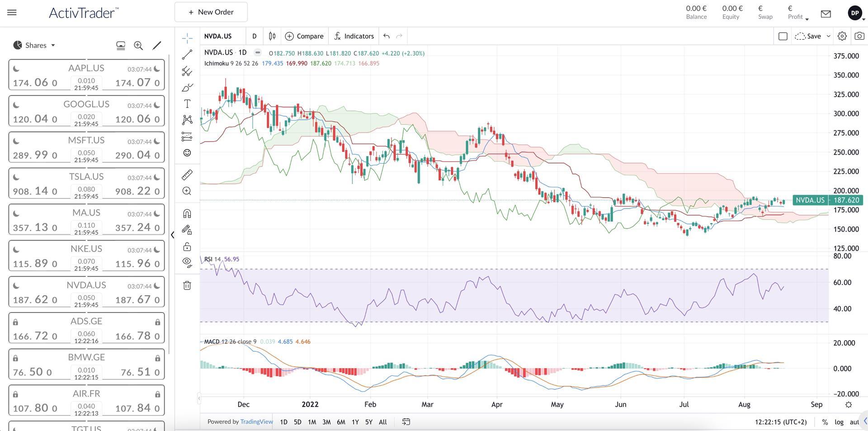Screen dimensions: 868x431
Task: Open the TradingView link
Action: pyautogui.click(x=256, y=422)
